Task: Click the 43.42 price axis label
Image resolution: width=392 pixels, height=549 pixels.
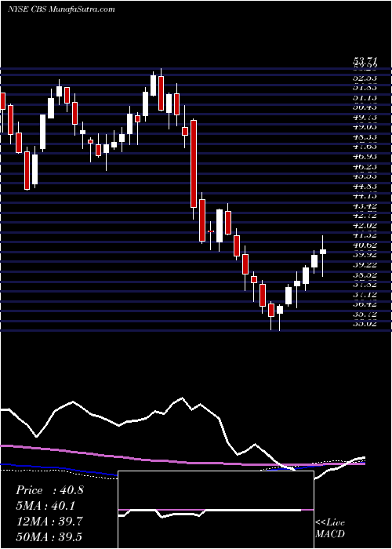Action: coord(365,205)
